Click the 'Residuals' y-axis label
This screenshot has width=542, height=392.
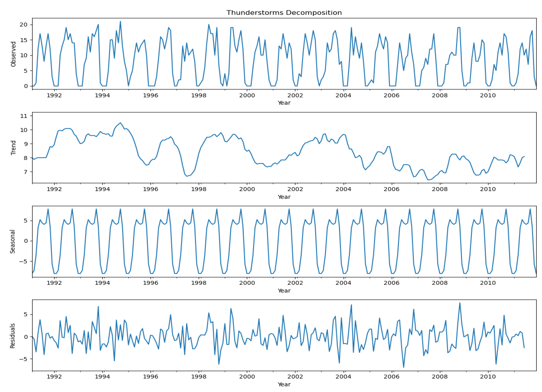(x=13, y=336)
